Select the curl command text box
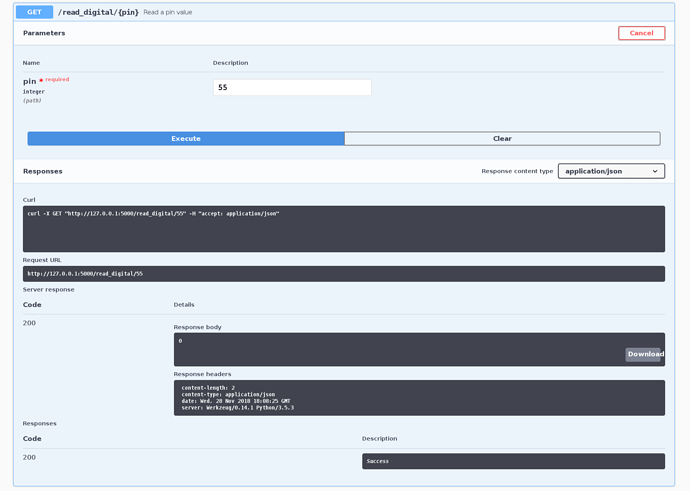This screenshot has width=690, height=491. [x=344, y=229]
